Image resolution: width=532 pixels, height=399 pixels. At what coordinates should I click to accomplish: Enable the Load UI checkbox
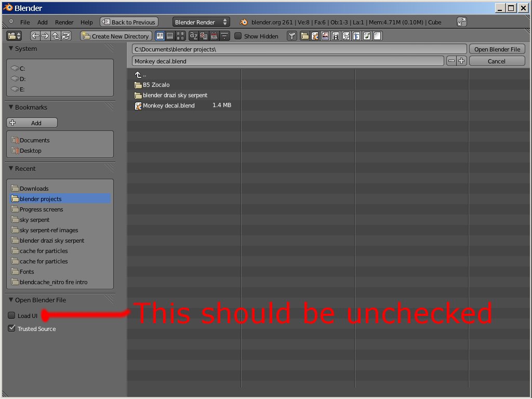click(x=11, y=315)
